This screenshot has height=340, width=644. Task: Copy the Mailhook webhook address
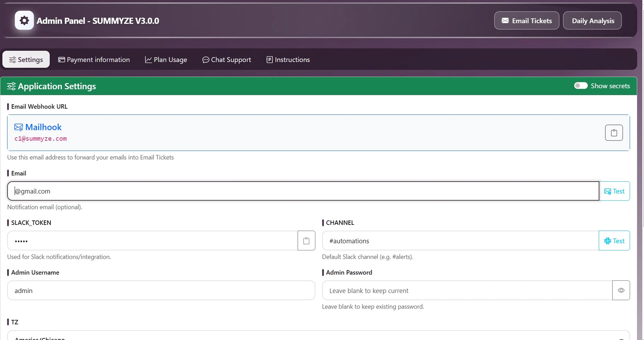click(614, 133)
